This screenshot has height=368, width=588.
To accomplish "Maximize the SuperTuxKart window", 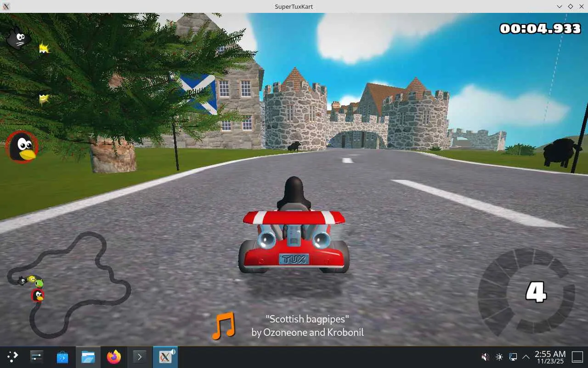I will [571, 6].
